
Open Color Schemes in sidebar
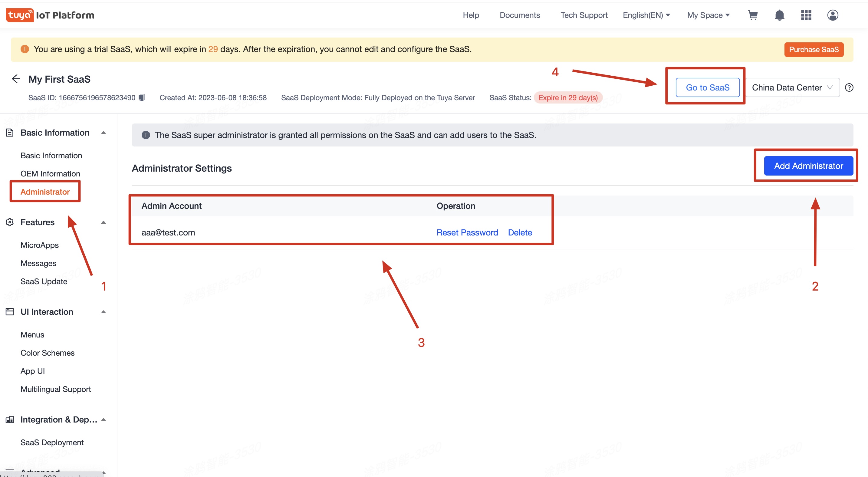pos(48,353)
